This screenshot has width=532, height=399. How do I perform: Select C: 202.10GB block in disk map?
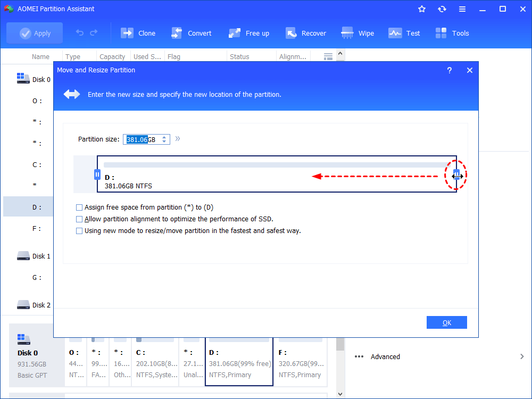(155, 362)
